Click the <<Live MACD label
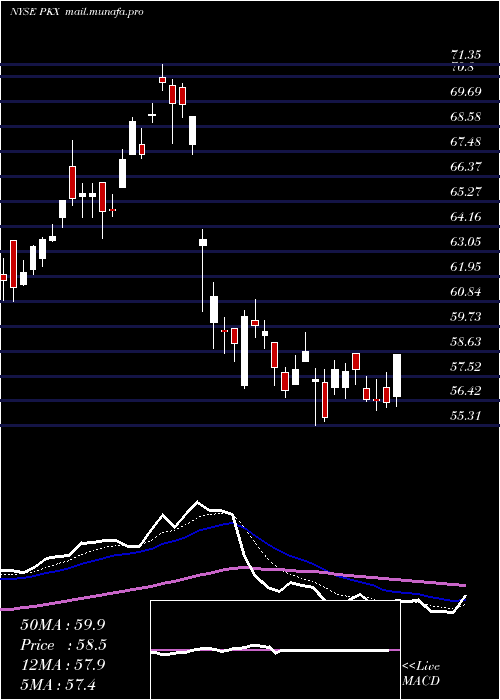Image resolution: width=500 pixels, height=700 pixels. [421, 674]
